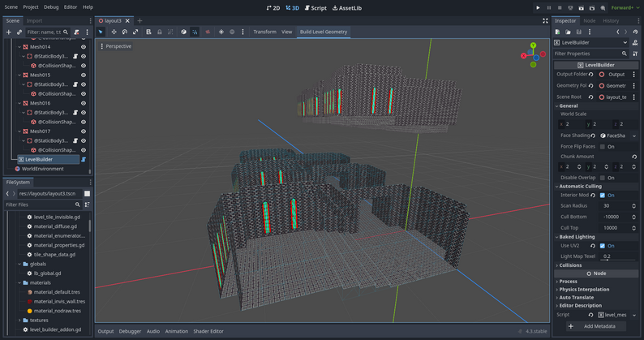Click the Stop running project button

[x=560, y=8]
